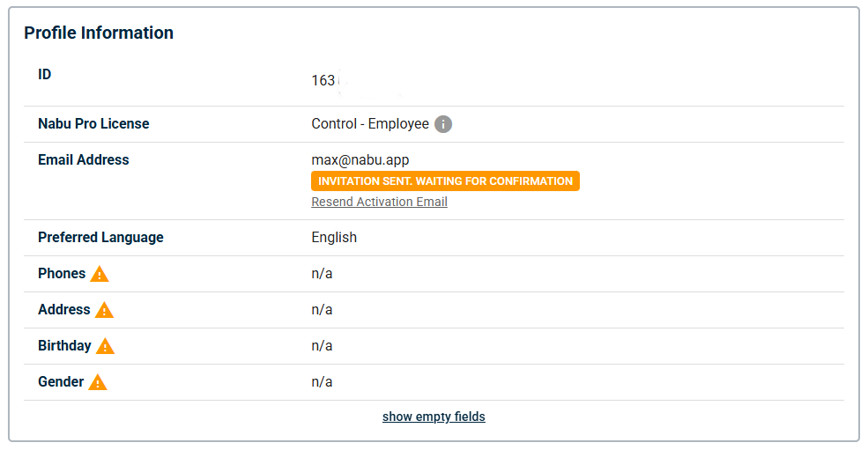
Task: Click the English preferred language value
Action: [x=334, y=238]
